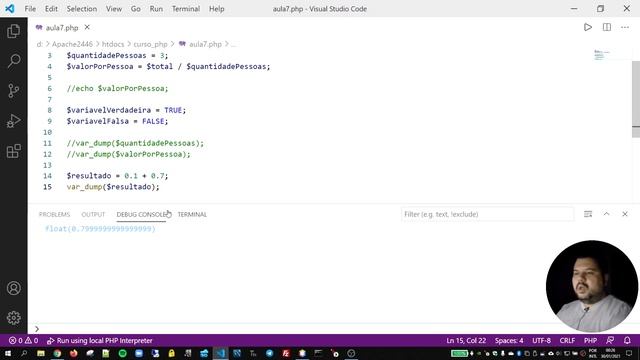Open the Edit menu
Screen dimensions: 640x360
[51, 9]
